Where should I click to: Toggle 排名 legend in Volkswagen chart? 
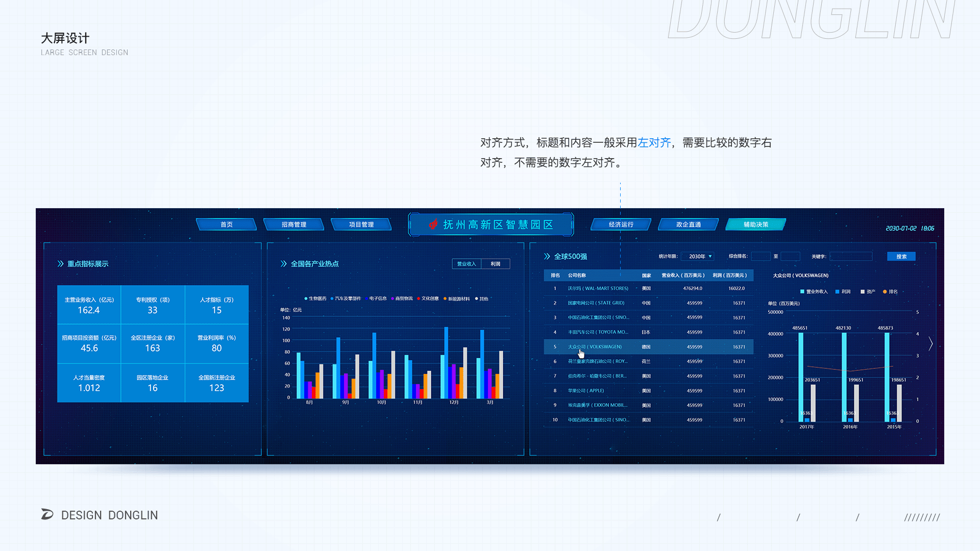click(x=890, y=292)
